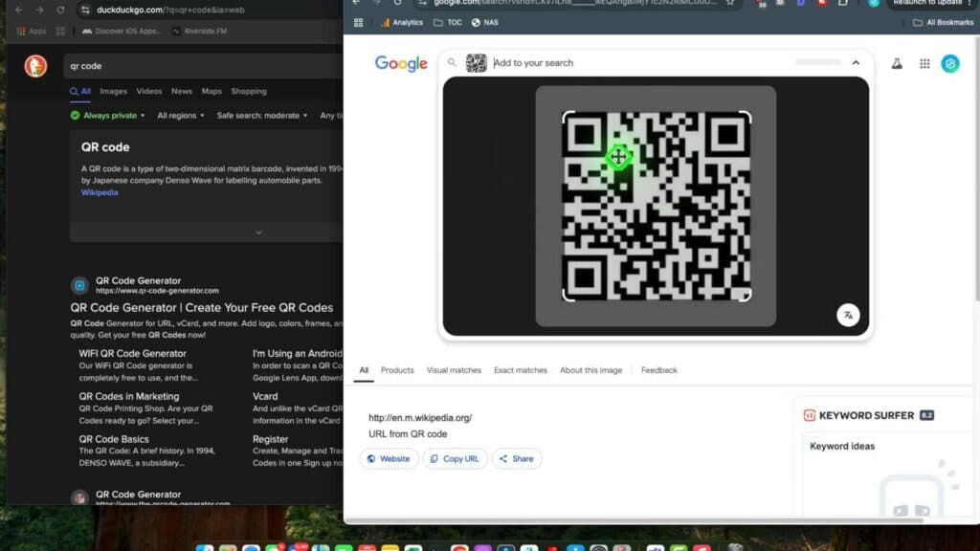Open Google Search Labs flask icon

tap(897, 63)
